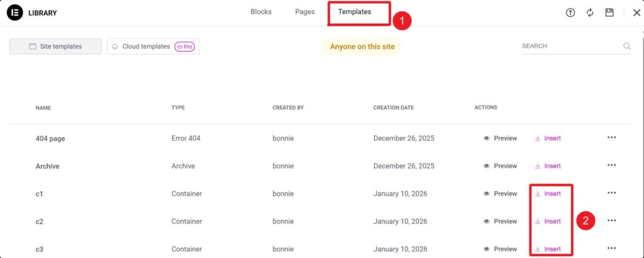Open more options for 404 page

[x=611, y=138]
